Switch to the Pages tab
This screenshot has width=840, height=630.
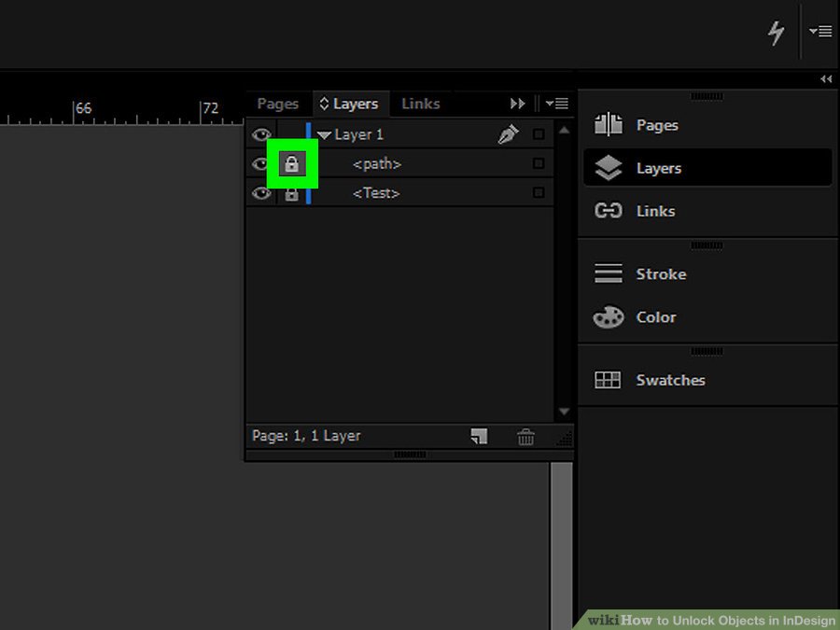tap(277, 104)
